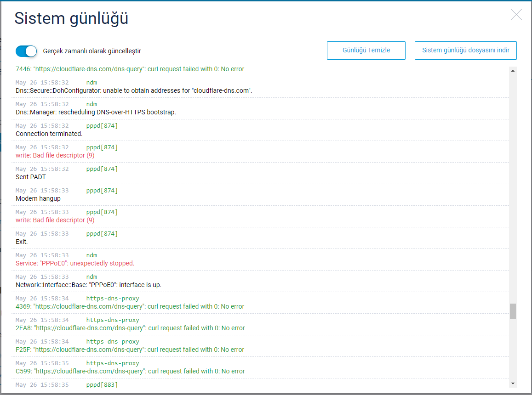Select the curl failed line starting F25F

(x=130, y=350)
